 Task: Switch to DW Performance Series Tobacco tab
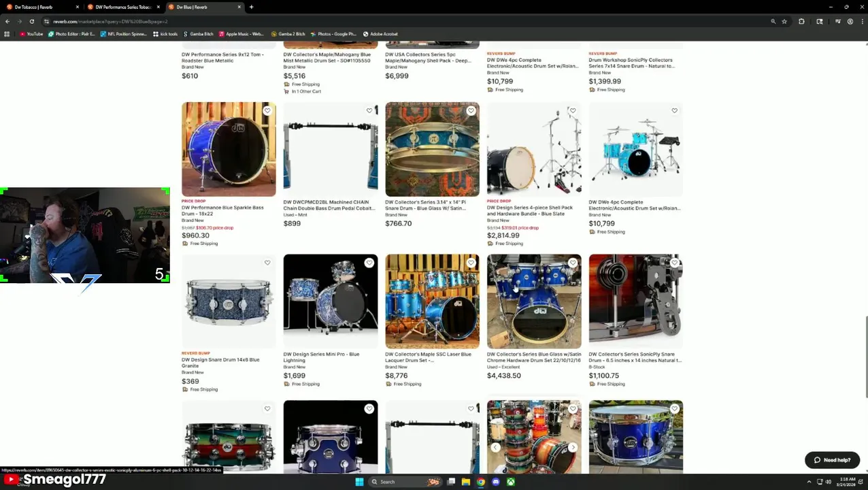click(x=122, y=7)
